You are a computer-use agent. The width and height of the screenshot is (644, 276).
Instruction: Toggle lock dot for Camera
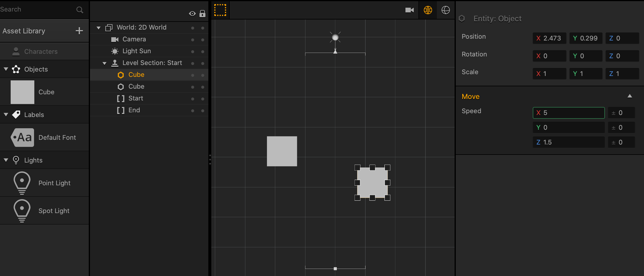[x=203, y=40]
